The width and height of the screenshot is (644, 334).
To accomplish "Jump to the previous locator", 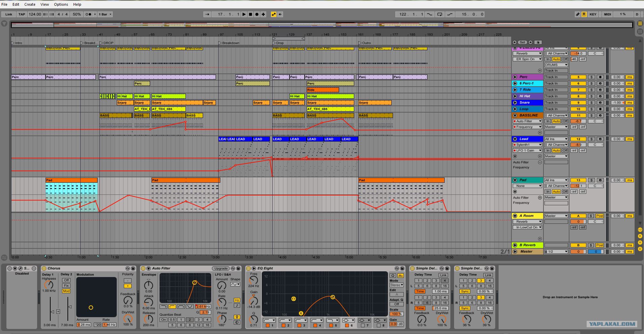I will pyautogui.click(x=515, y=42).
